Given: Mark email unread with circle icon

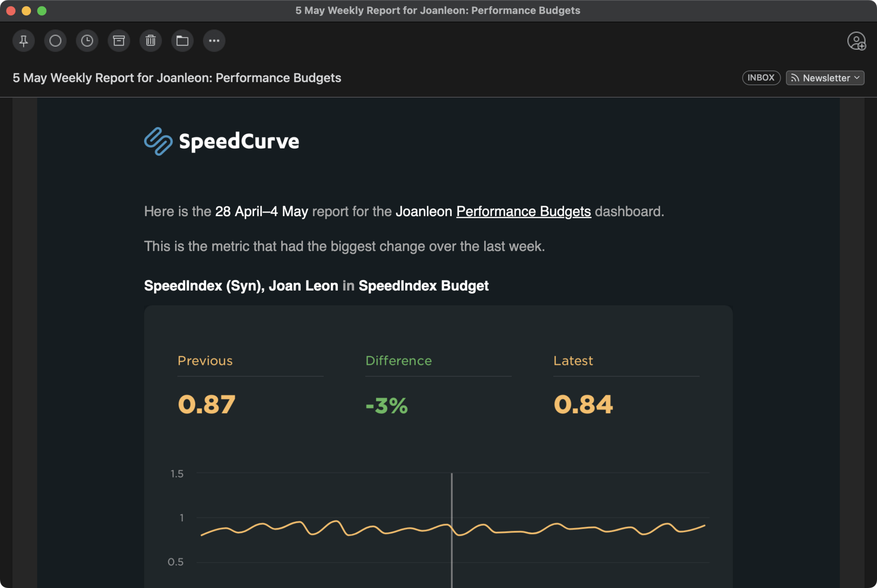Looking at the screenshot, I should [55, 41].
